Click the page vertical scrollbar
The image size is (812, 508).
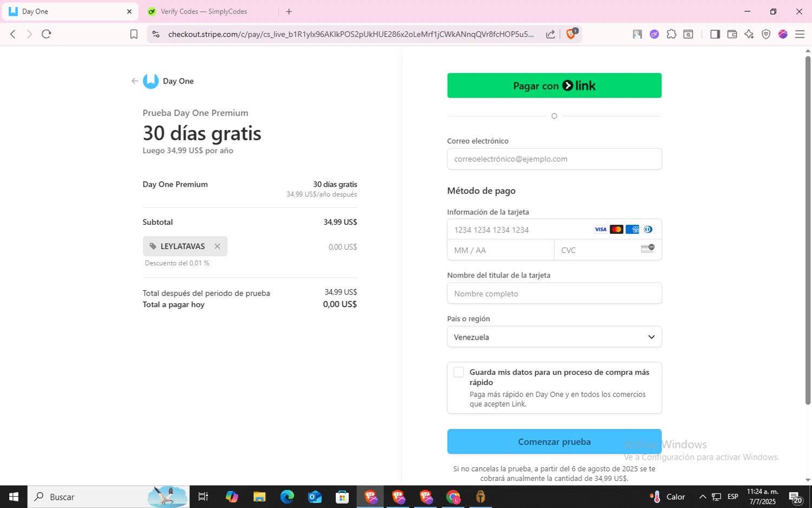[x=808, y=230]
